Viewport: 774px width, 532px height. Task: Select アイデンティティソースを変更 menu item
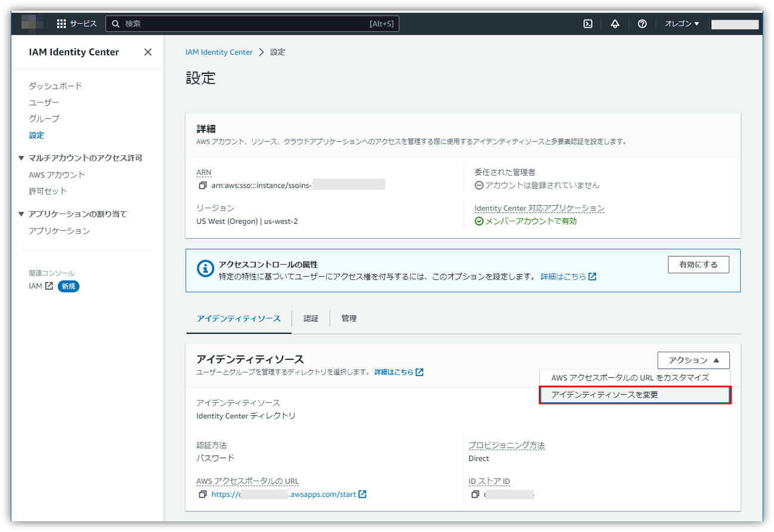coord(635,395)
